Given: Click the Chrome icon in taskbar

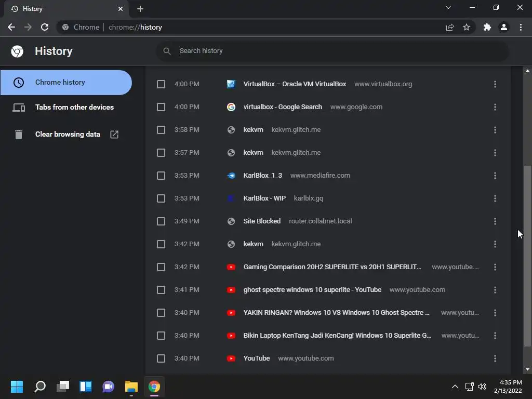Looking at the screenshot, I should [154, 387].
